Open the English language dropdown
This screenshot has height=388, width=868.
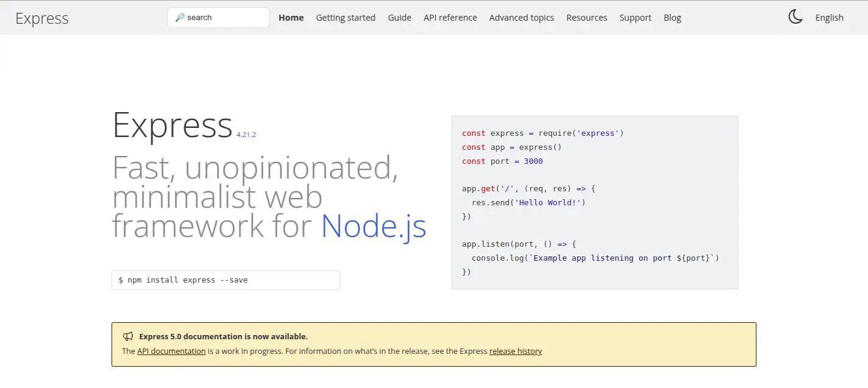pyautogui.click(x=830, y=18)
